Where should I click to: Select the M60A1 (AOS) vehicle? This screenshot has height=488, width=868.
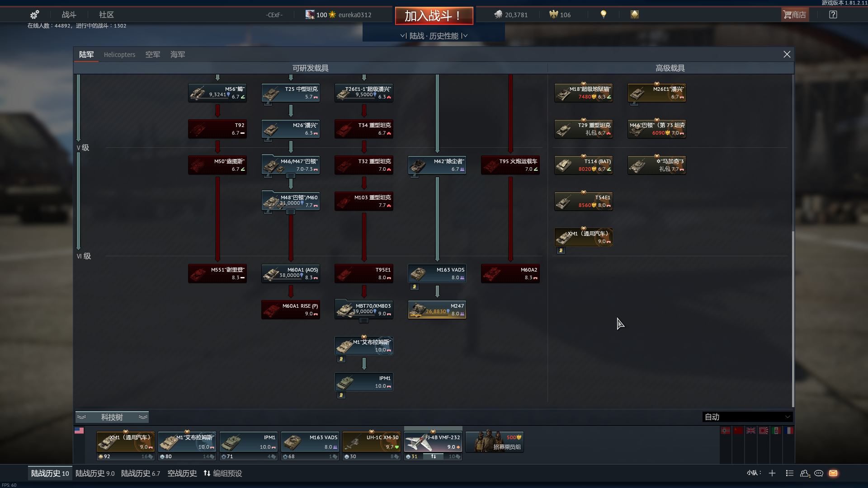pyautogui.click(x=291, y=273)
